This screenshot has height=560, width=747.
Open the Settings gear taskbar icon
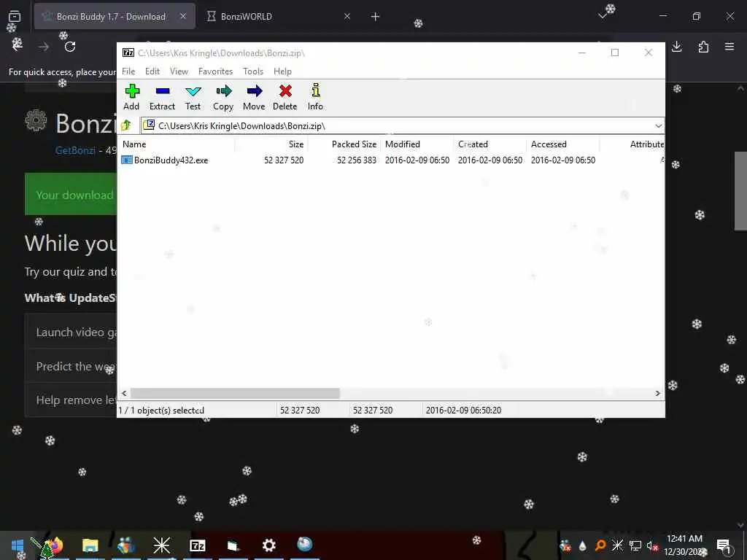tap(269, 545)
